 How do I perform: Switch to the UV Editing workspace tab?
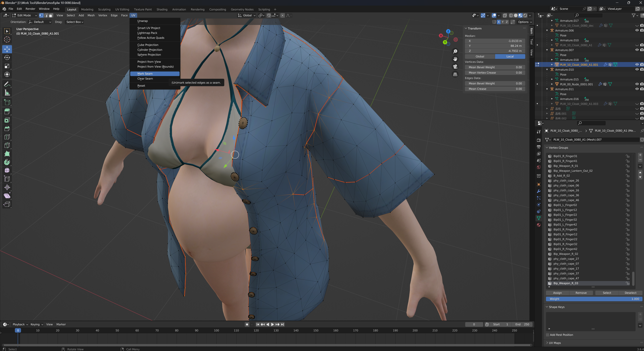tap(122, 9)
